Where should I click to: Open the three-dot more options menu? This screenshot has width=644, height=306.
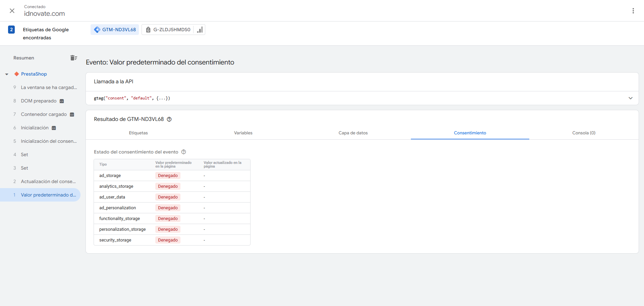pos(633,11)
